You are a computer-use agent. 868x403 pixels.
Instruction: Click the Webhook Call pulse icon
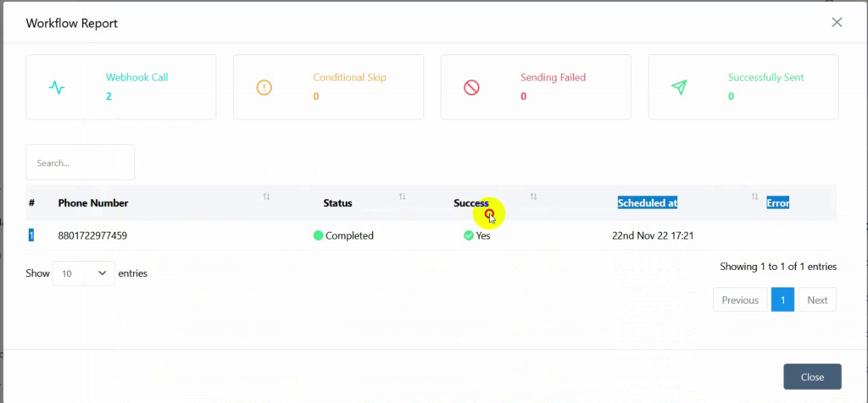pos(57,87)
